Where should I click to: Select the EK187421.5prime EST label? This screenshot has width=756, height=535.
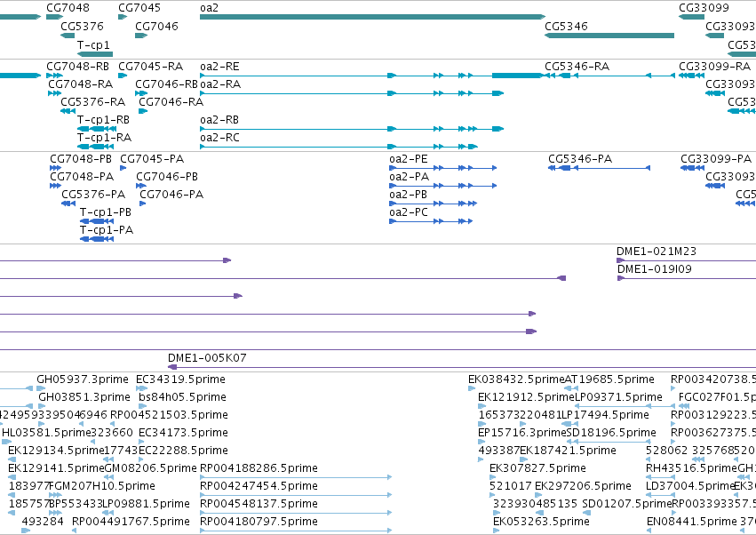(x=568, y=451)
